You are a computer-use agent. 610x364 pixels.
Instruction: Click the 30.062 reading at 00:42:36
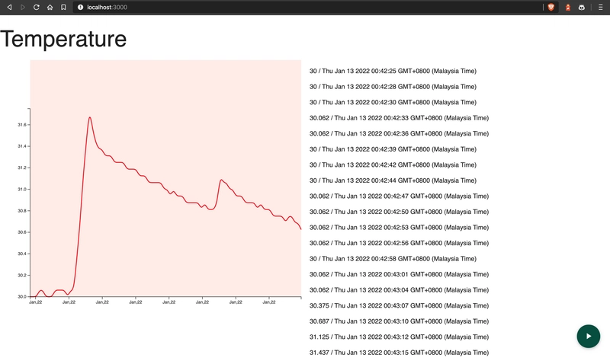399,133
